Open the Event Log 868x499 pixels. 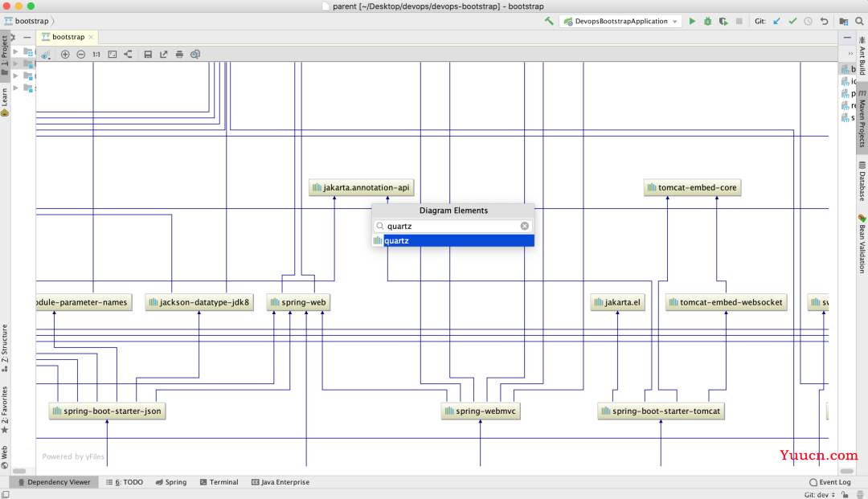tap(829, 482)
